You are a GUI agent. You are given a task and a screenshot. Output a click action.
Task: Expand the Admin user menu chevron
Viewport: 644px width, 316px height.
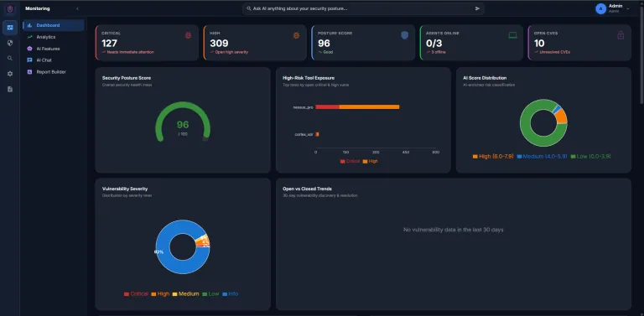[627, 8]
